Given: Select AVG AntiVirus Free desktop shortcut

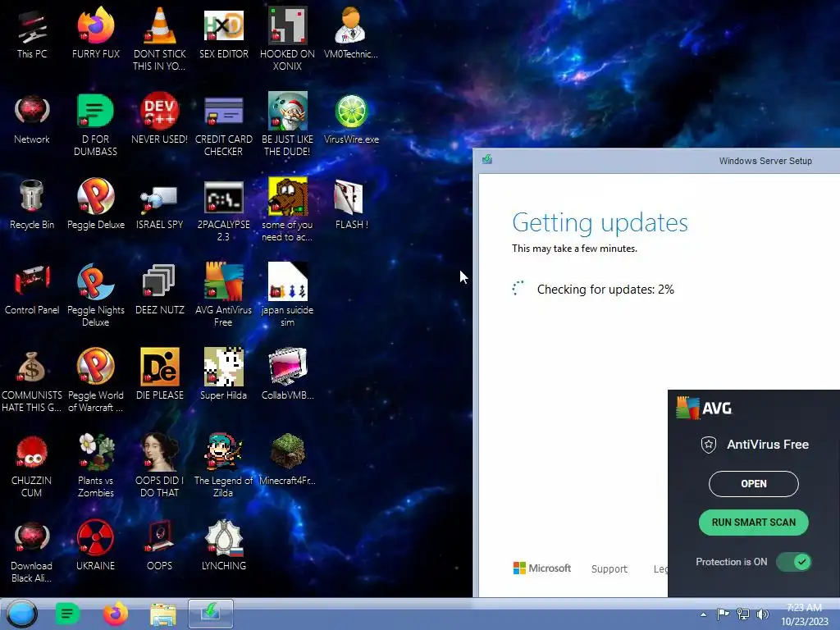Looking at the screenshot, I should click(224, 294).
